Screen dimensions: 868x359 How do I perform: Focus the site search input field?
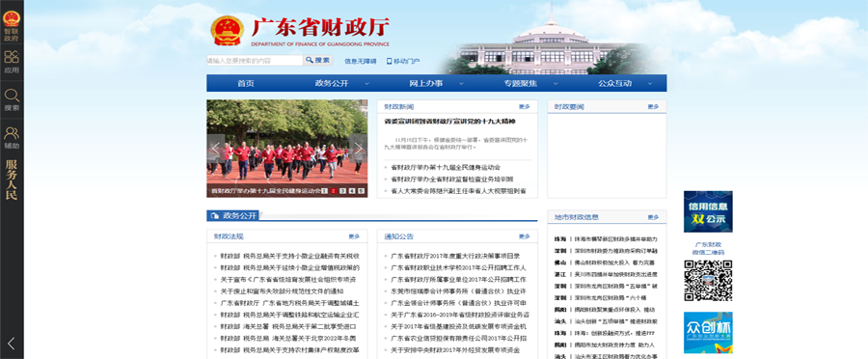[255, 61]
